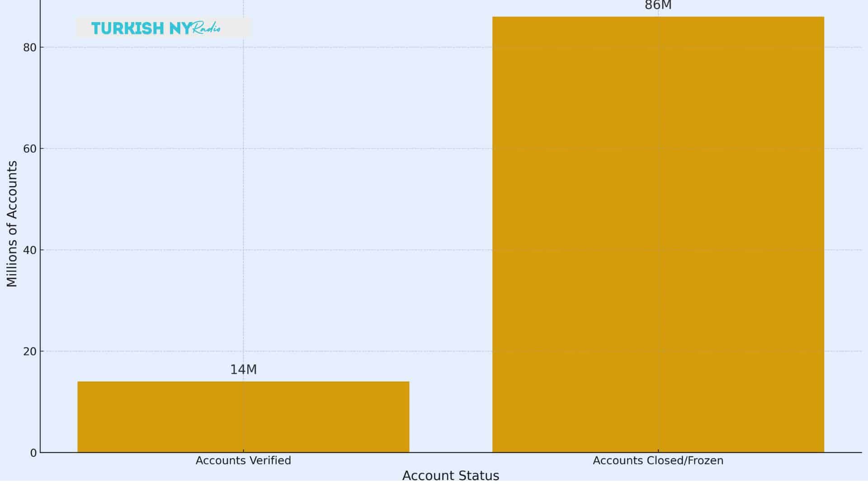Viewport: 868px width, 488px height.
Task: Click the Accounts Verified axis label
Action: (x=243, y=461)
